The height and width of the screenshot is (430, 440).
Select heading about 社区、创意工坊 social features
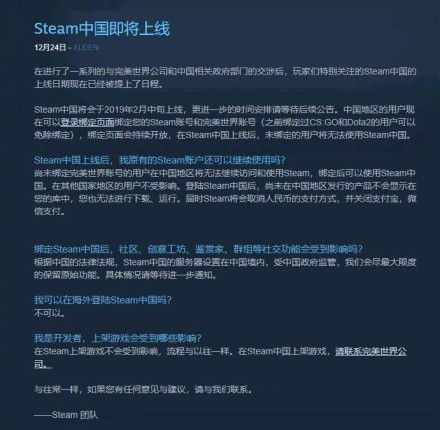pyautogui.click(x=198, y=249)
